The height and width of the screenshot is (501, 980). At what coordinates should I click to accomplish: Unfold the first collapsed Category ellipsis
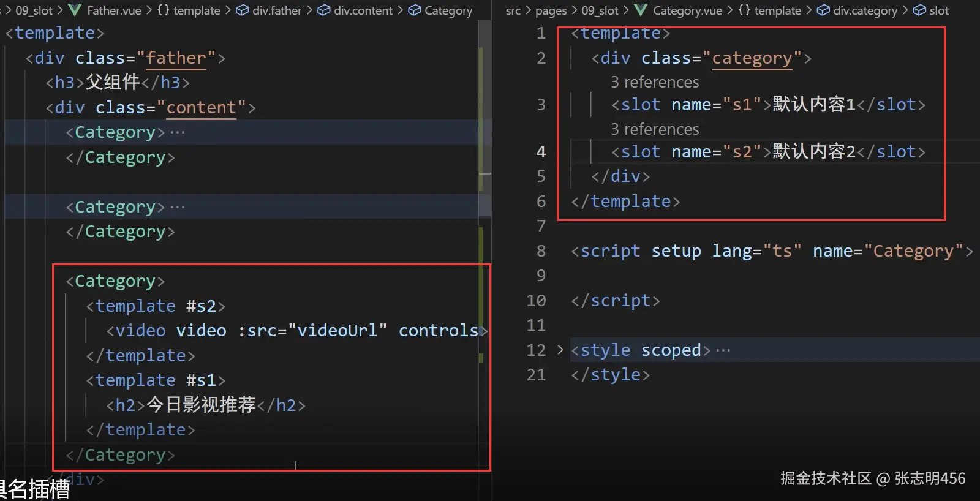pos(178,132)
